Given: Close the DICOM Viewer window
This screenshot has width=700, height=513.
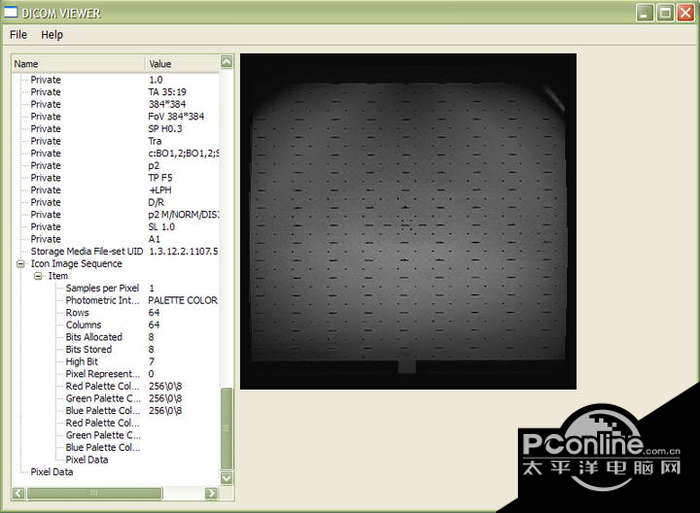Looking at the screenshot, I should [684, 12].
